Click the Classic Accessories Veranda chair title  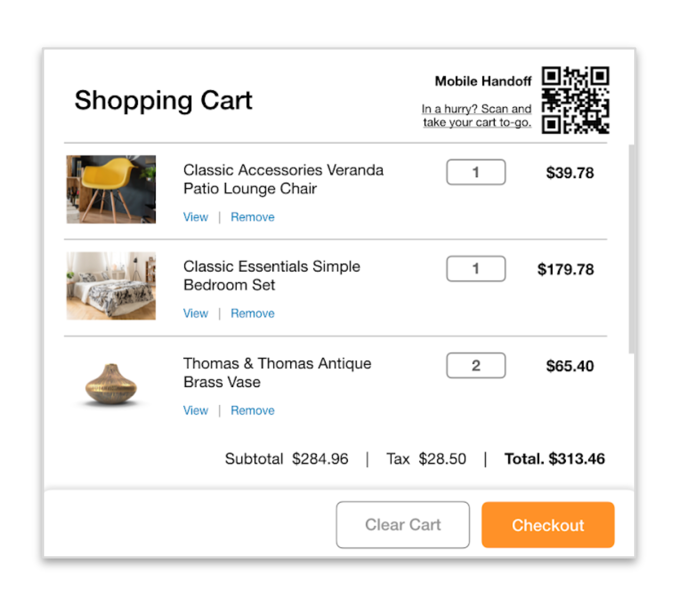(283, 179)
